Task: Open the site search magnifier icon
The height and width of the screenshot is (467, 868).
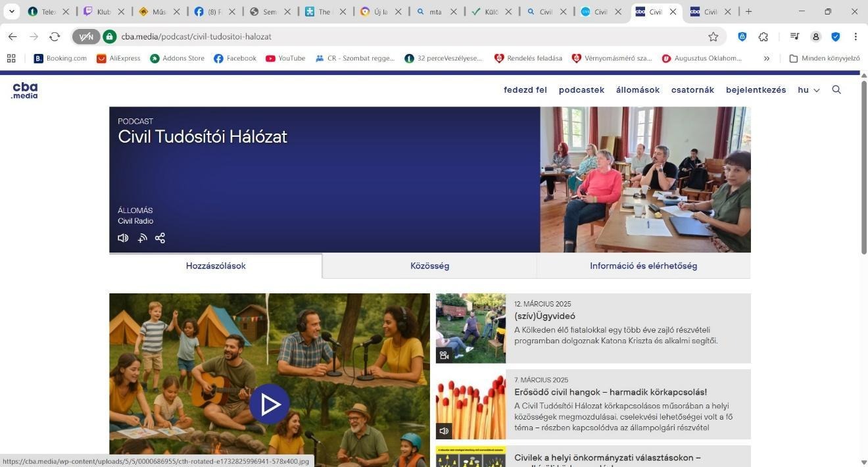Action: 836,90
